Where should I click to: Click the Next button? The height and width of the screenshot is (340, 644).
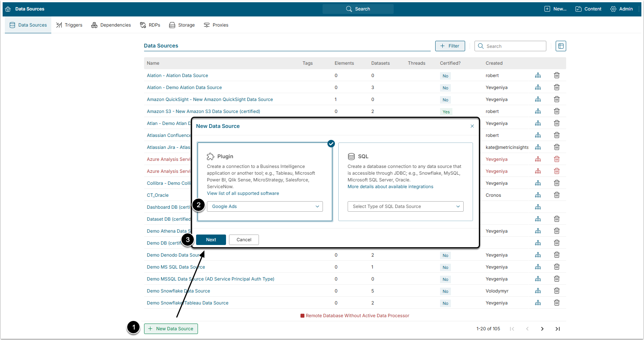[x=211, y=240]
